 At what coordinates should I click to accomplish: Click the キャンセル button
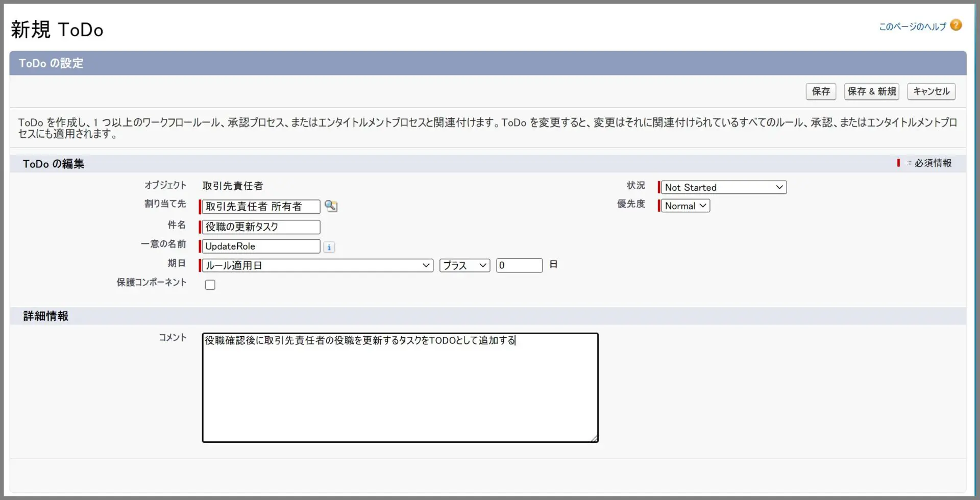[931, 91]
